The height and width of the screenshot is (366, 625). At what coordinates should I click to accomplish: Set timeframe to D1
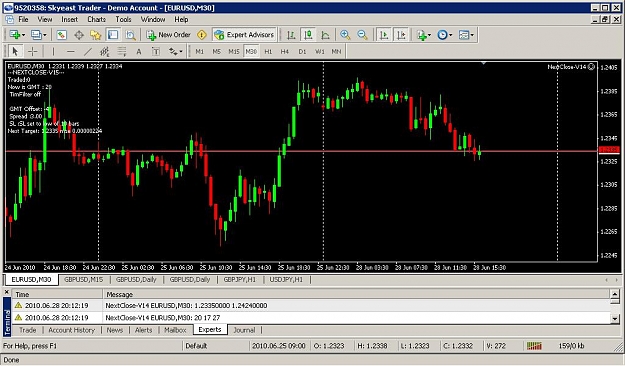click(303, 51)
